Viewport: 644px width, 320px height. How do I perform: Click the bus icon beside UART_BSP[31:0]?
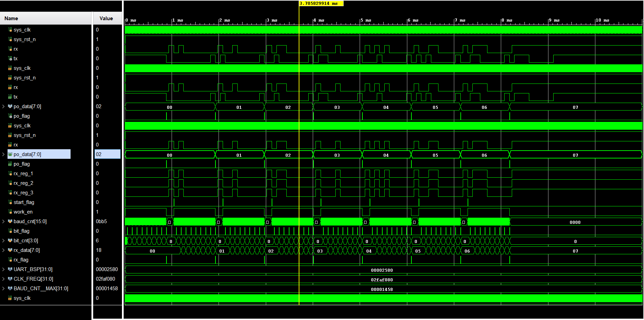[10, 269]
